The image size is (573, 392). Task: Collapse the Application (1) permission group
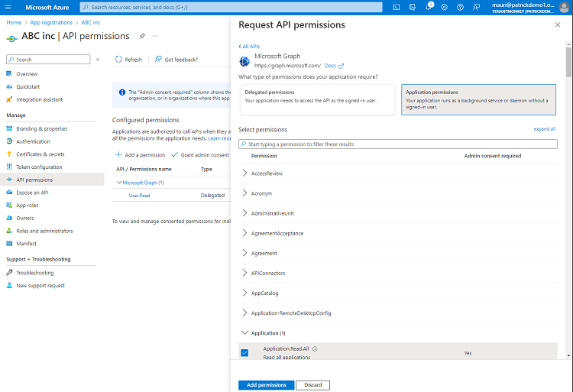[244, 333]
